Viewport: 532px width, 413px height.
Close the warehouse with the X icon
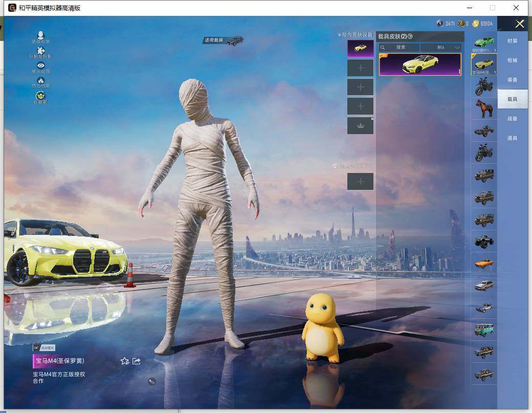(520, 24)
